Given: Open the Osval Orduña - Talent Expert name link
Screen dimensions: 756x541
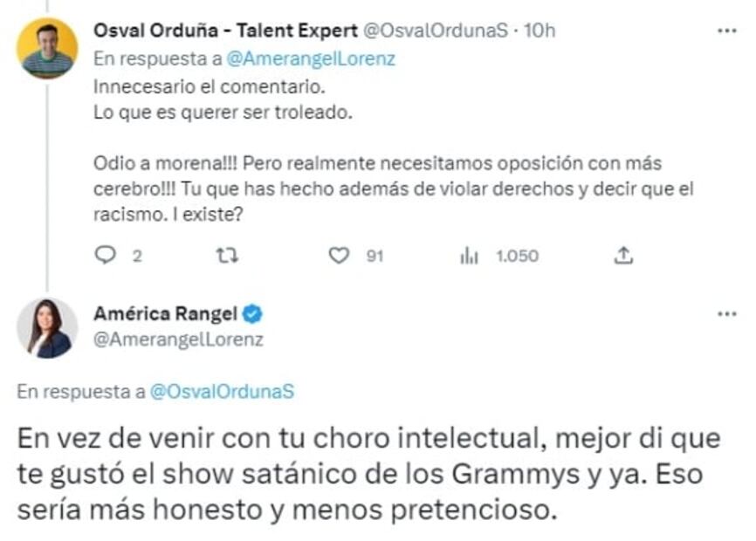Looking at the screenshot, I should tap(224, 31).
